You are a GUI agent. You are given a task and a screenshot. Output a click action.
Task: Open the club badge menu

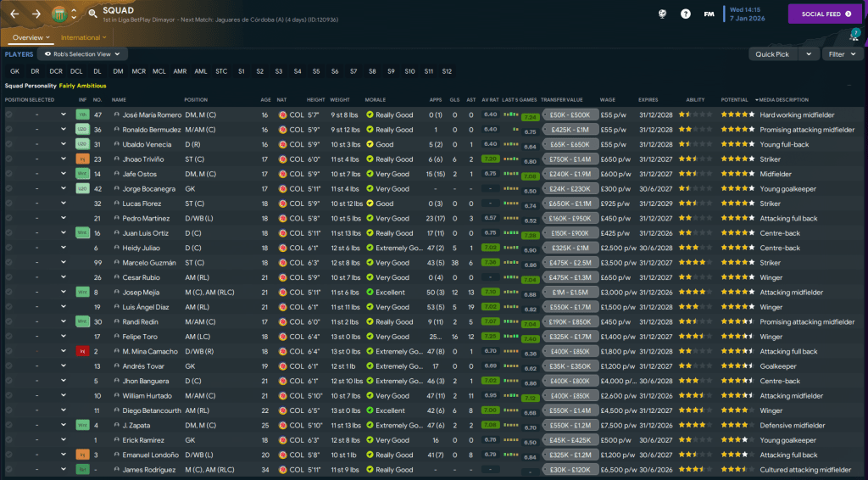60,14
